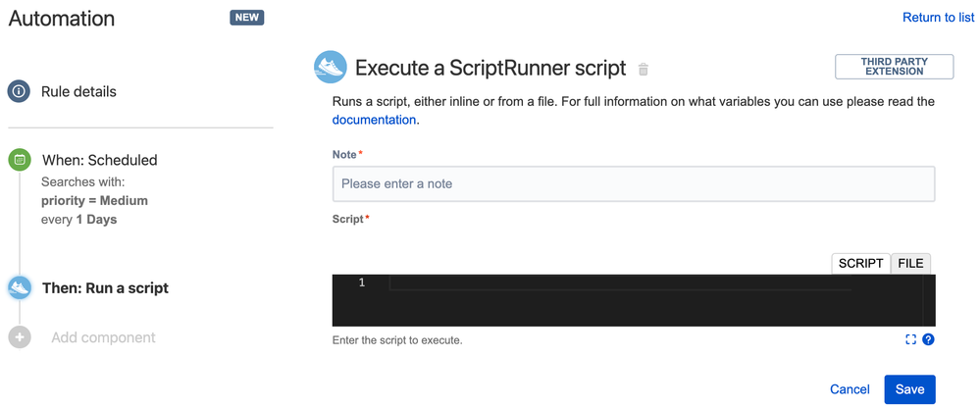Switch to the SCRIPT tab
This screenshot has width=980, height=409.
[860, 263]
